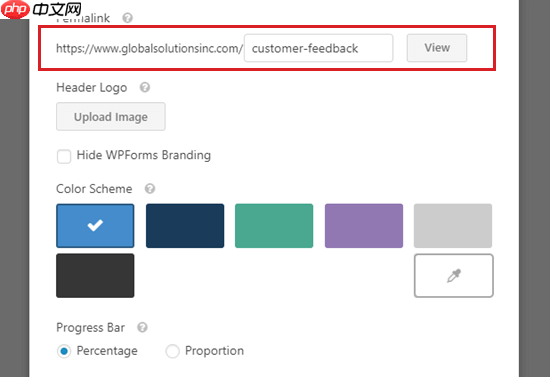Click the customer-feedback permalink slug field

coord(318,48)
